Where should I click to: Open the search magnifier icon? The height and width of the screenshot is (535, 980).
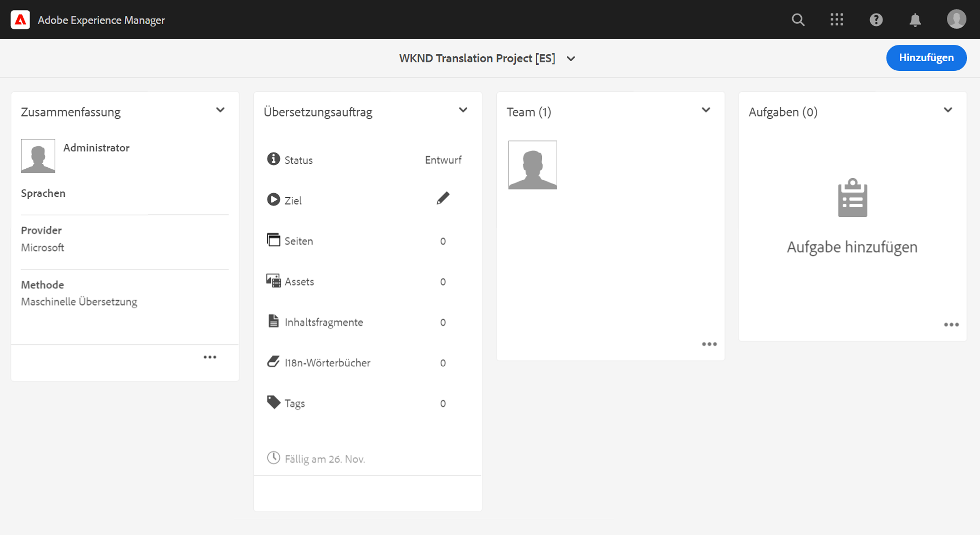click(x=798, y=20)
